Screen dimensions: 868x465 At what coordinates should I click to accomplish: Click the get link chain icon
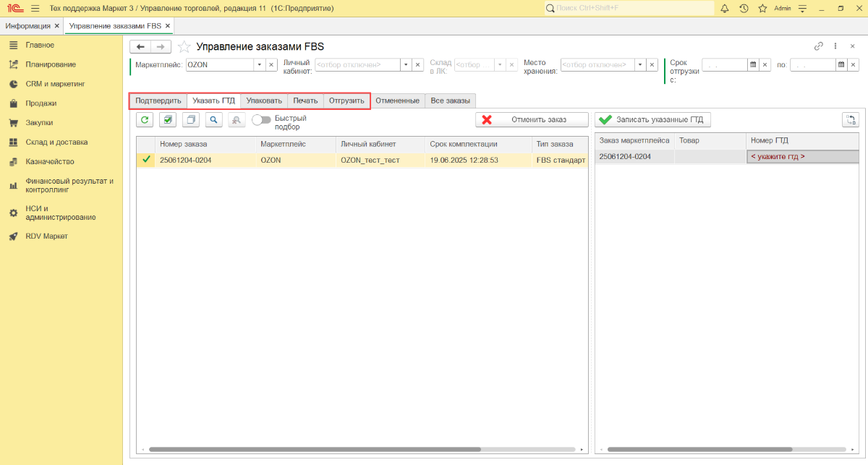tap(819, 46)
